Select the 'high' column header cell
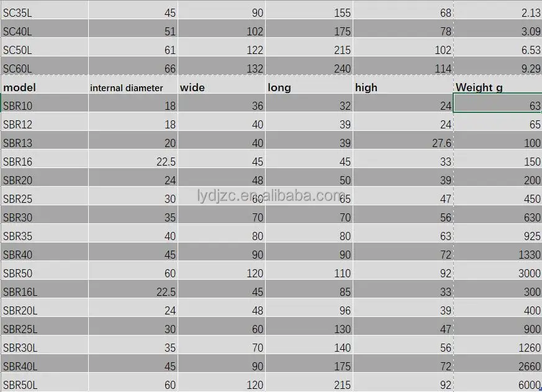 [x=402, y=87]
